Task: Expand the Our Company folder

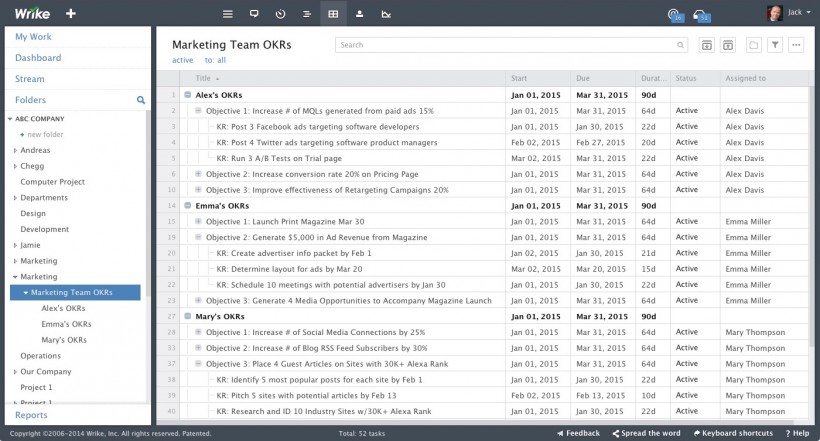Action: 15,371
